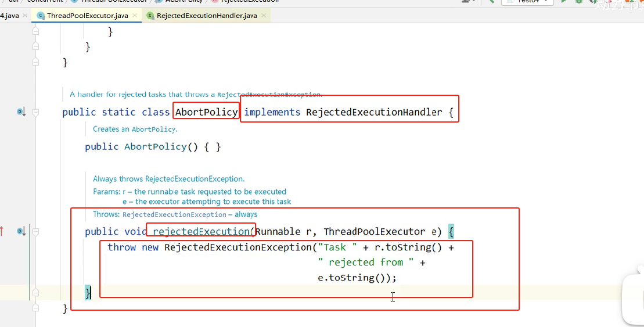Click the implements gutter icon beside AbortPolicy class line

(21, 112)
